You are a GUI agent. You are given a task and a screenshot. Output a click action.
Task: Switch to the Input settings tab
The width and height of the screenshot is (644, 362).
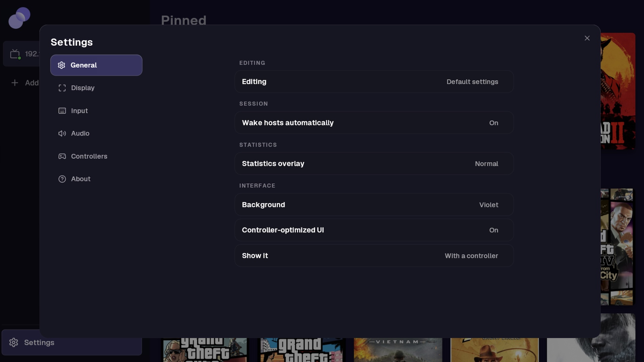point(96,111)
